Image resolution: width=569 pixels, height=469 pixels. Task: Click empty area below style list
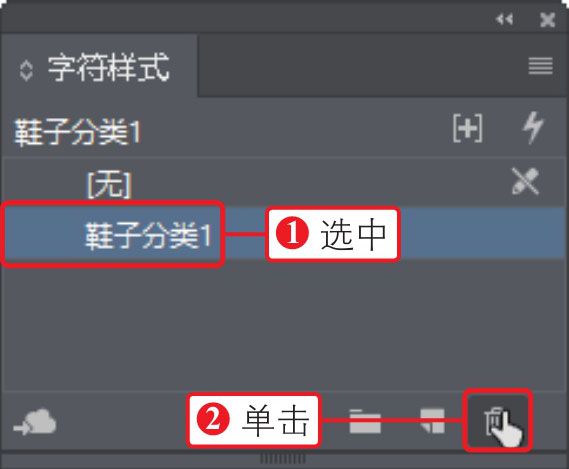point(284,325)
